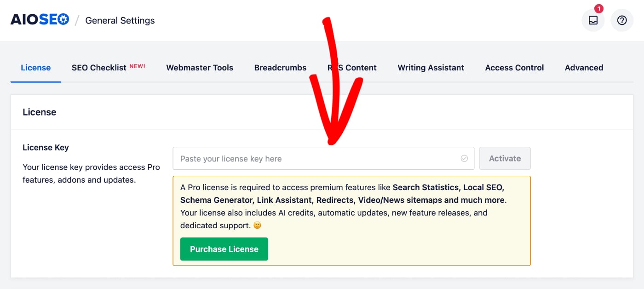Switch to the SEO Checklist tab
644x289 pixels.
tap(99, 68)
